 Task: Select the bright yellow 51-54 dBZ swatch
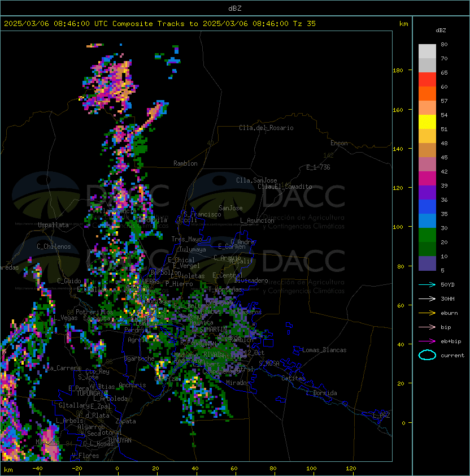coord(427,122)
